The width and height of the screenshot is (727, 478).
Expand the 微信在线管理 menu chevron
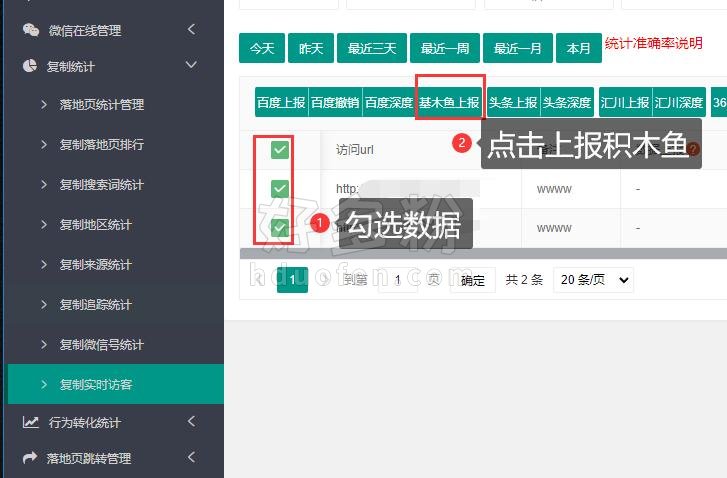(191, 29)
